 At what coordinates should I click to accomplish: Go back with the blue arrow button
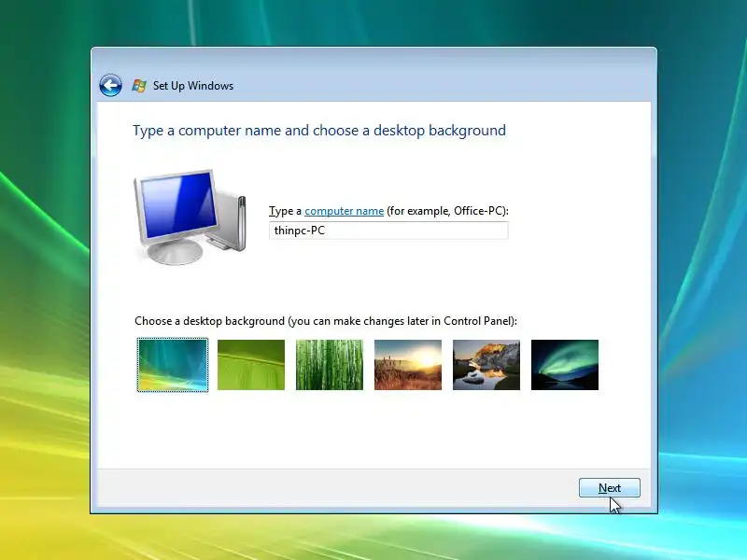(110, 86)
